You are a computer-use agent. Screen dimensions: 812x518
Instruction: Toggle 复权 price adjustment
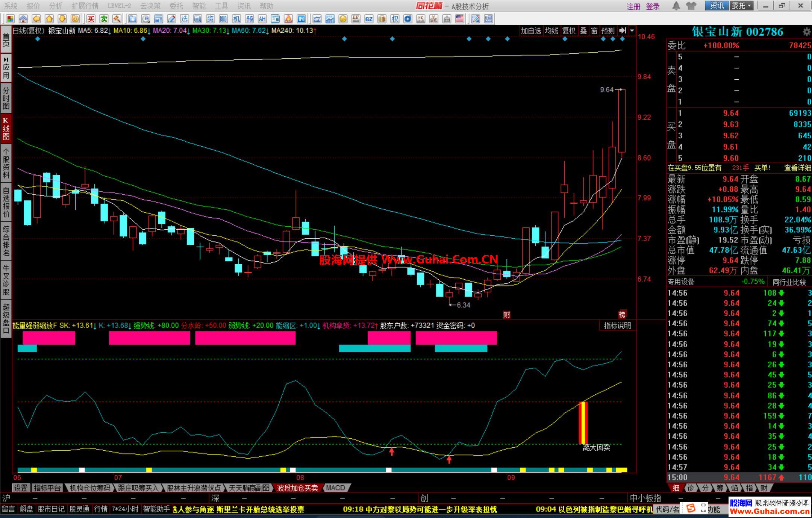coord(569,31)
